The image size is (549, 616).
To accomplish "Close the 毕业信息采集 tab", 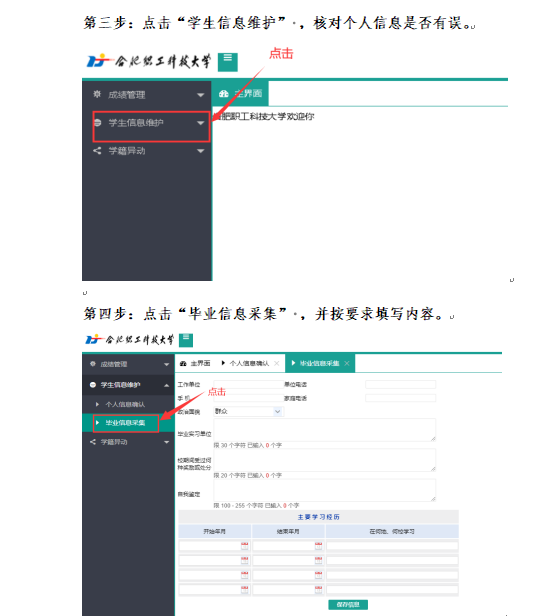I will (347, 363).
